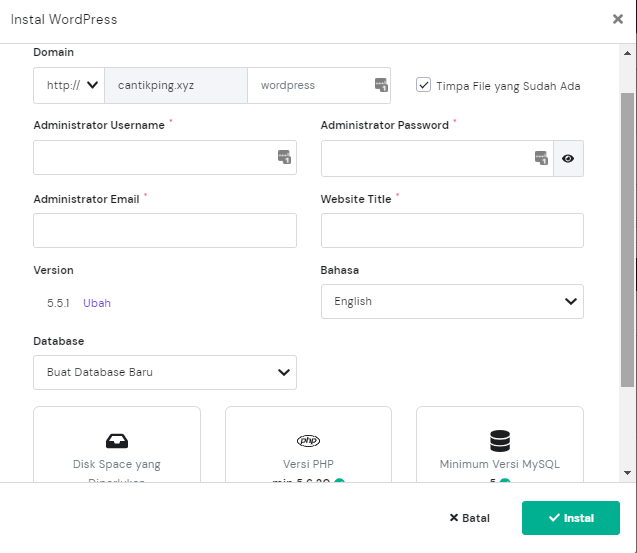Click the version number 5.5.1 text
This screenshot has height=553, width=637.
(x=58, y=303)
